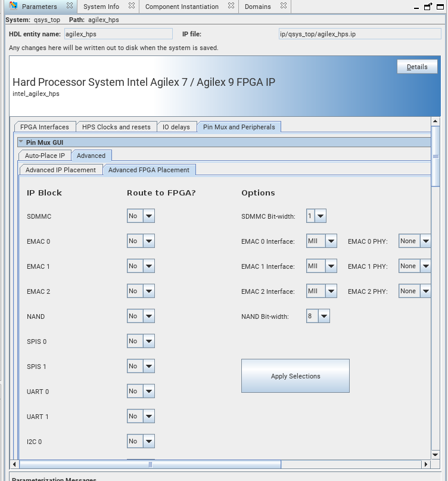Open the Component Instantiation tab
The height and width of the screenshot is (481, 448).
point(182,7)
